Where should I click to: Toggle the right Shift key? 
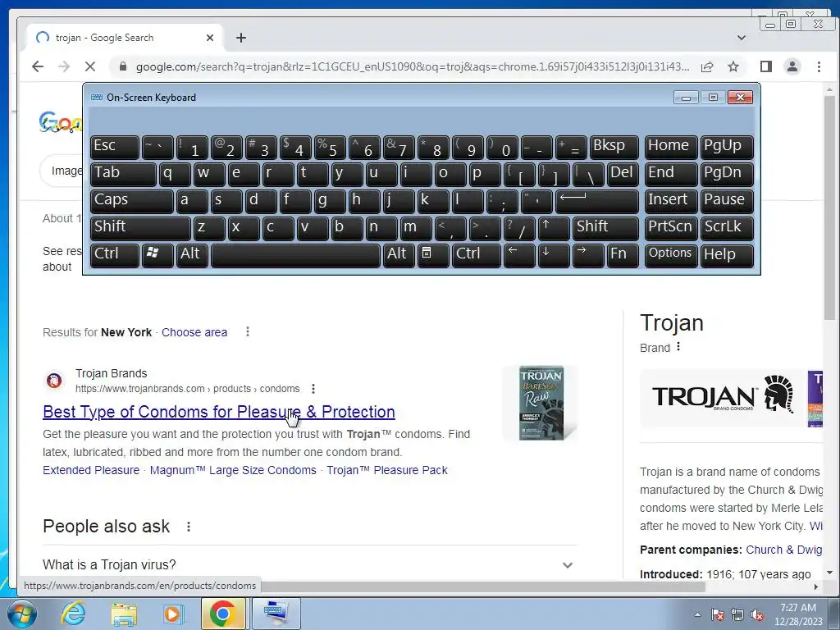coord(605,228)
